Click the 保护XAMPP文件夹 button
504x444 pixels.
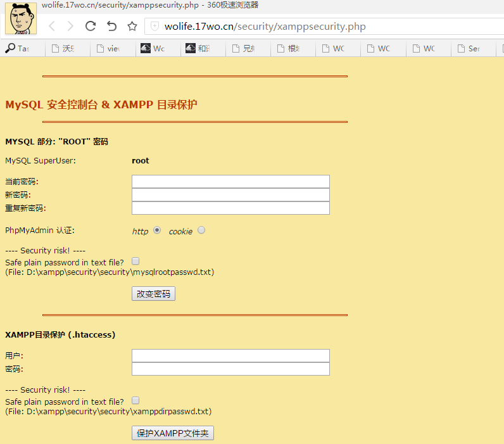click(x=173, y=433)
